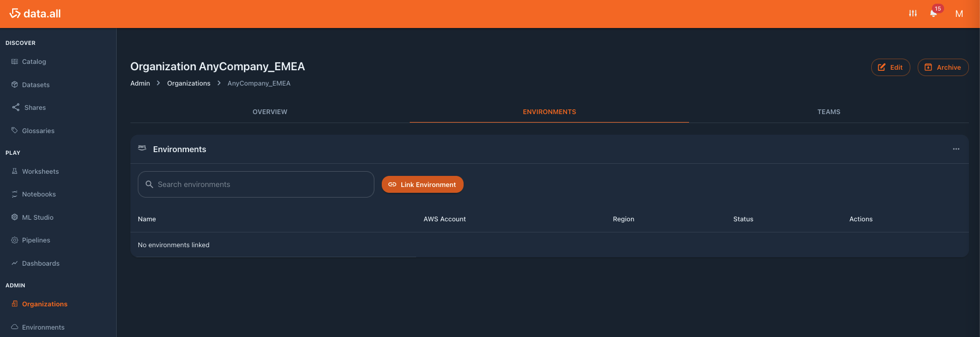Click the Dashboards chart icon

coord(15,263)
